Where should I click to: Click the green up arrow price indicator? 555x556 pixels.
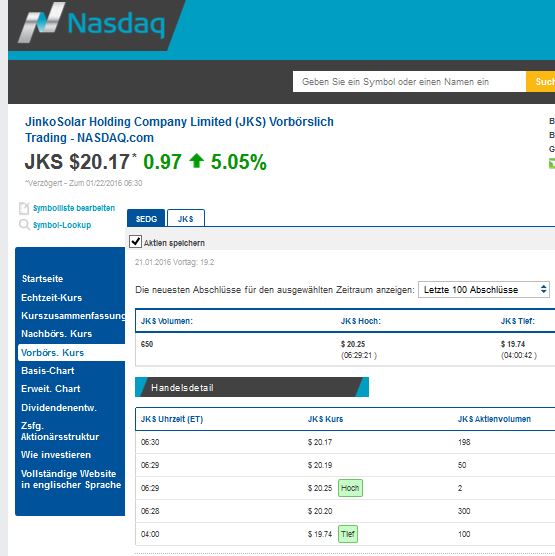tap(196, 161)
